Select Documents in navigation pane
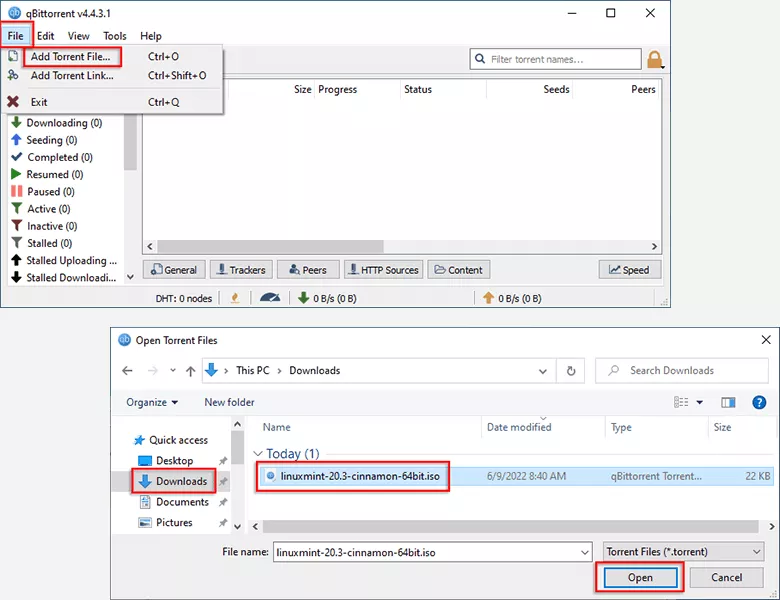Image resolution: width=780 pixels, height=600 pixels. pos(174,502)
